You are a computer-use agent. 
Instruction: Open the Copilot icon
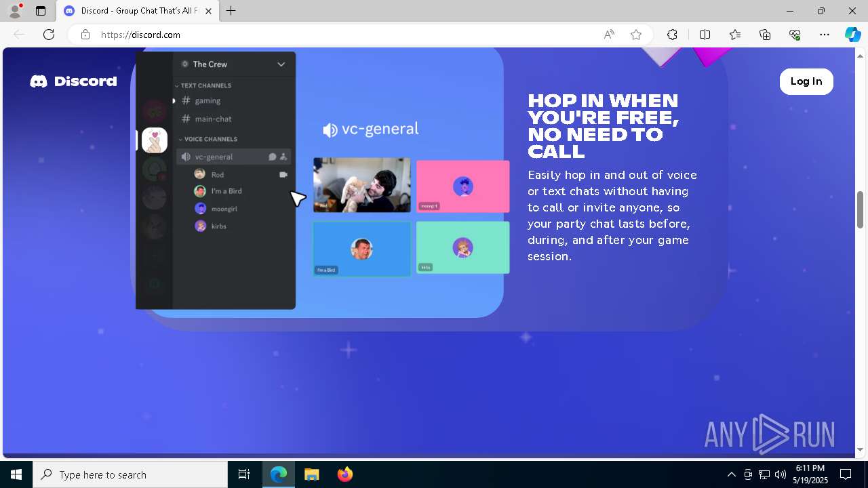tap(852, 35)
